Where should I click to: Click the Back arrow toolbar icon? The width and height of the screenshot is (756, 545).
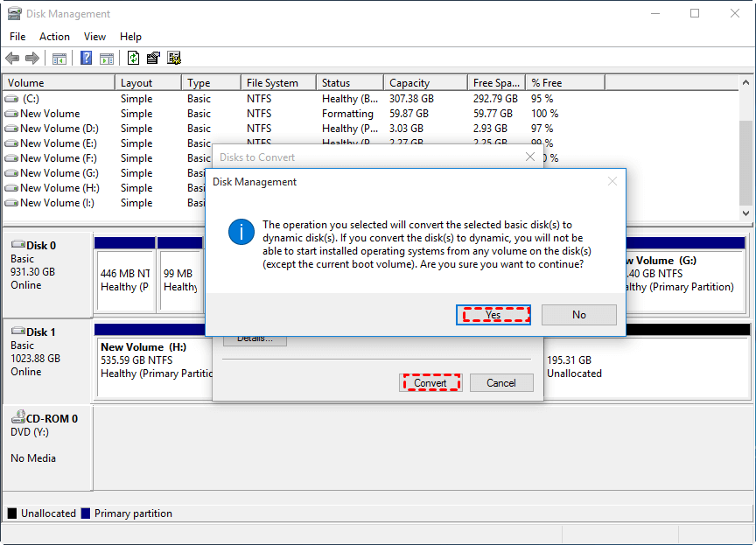point(12,59)
